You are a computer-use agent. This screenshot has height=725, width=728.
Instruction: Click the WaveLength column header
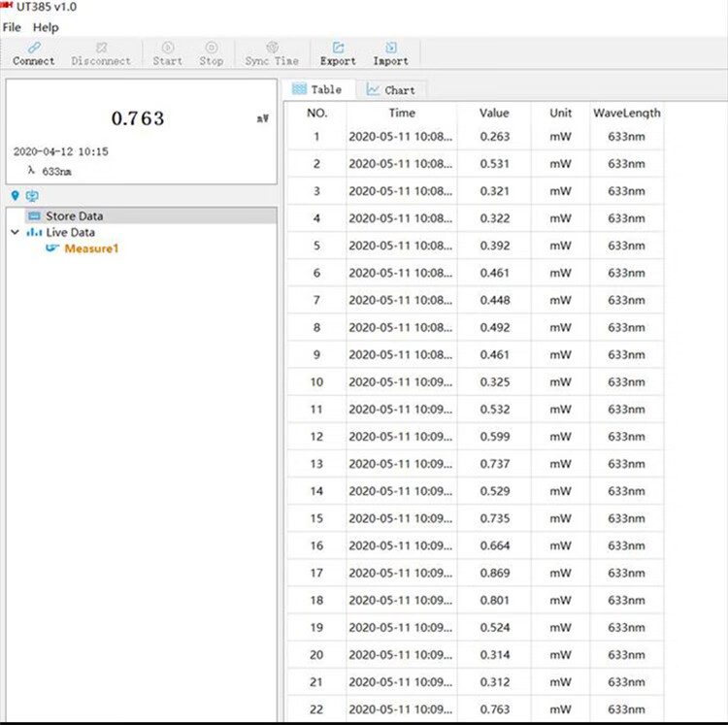[626, 113]
